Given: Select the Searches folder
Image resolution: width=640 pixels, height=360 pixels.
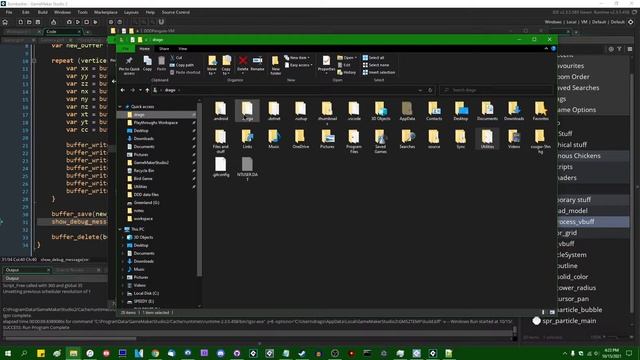Looking at the screenshot, I should coord(407,139).
